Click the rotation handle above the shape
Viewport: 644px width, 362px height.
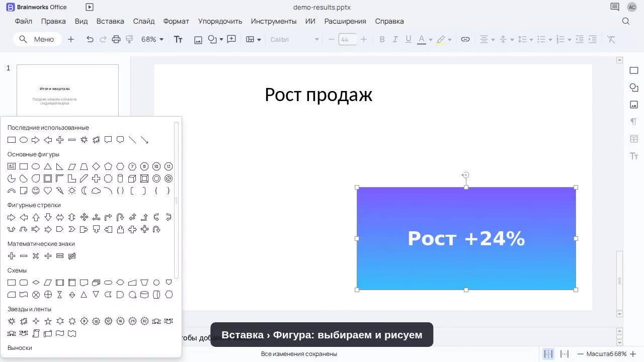tap(466, 175)
